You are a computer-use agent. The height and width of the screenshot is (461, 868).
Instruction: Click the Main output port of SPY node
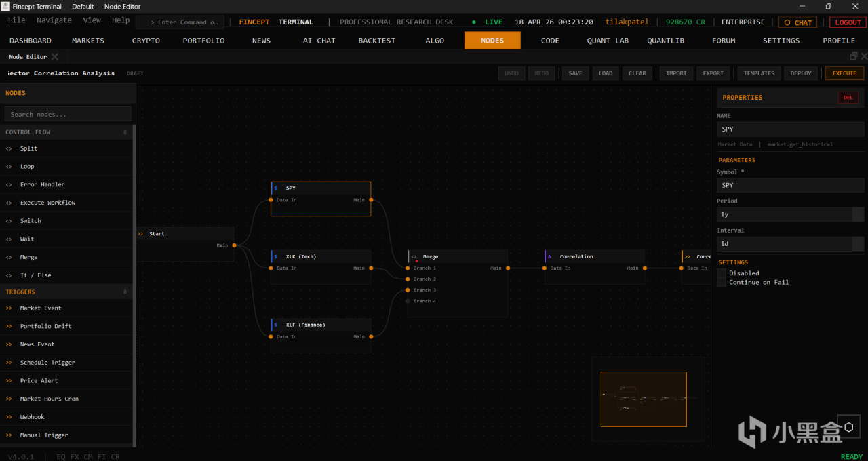[371, 200]
